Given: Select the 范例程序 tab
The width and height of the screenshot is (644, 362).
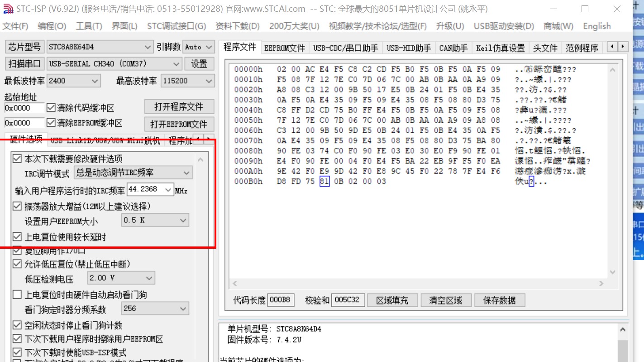Looking at the screenshot, I should 582,48.
